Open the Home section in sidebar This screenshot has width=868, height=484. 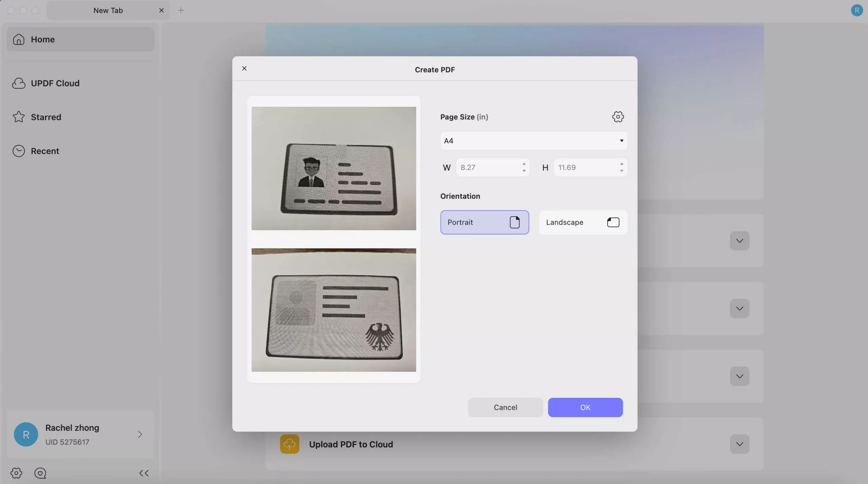(80, 39)
